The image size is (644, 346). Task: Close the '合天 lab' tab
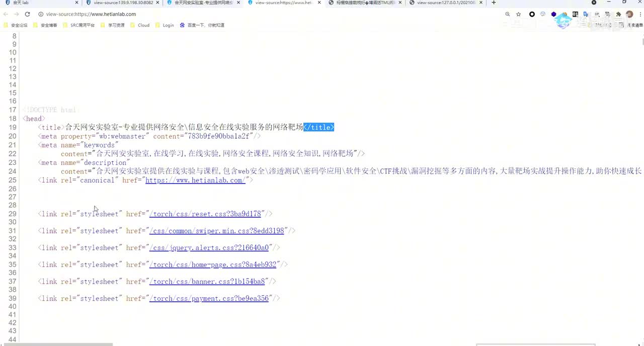pos(76,3)
